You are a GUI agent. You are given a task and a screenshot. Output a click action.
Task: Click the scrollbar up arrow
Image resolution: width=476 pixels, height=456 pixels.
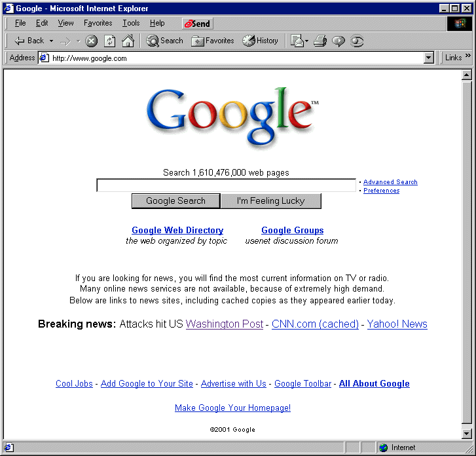(x=467, y=75)
